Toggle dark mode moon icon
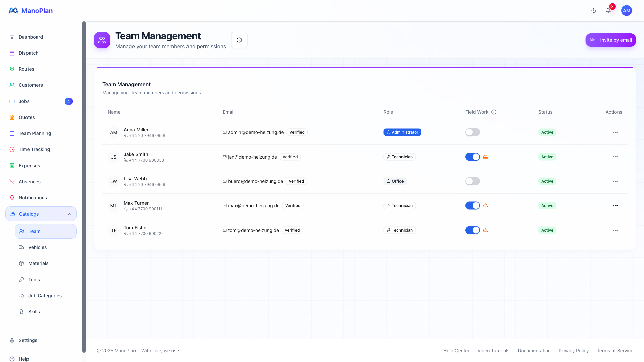 click(594, 11)
